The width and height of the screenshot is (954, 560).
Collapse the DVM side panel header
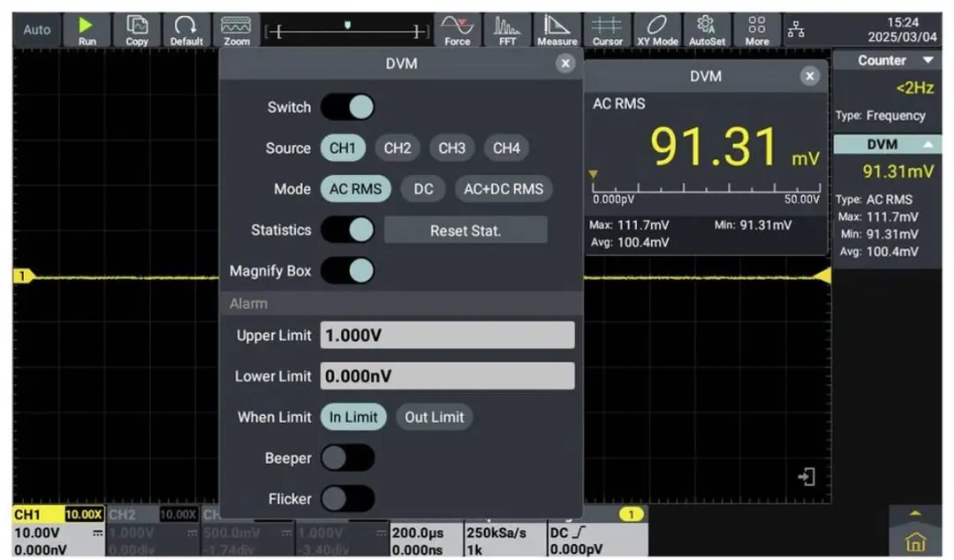point(887,144)
